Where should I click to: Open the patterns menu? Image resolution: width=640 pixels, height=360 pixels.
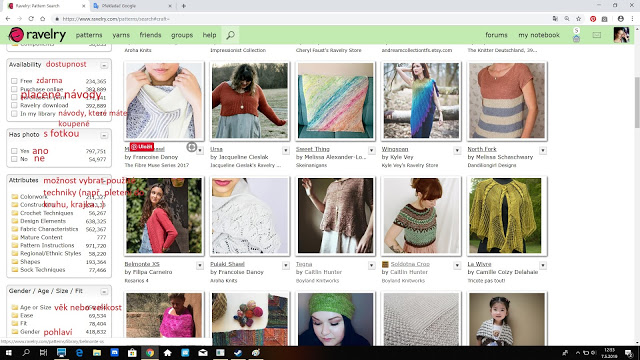pyautogui.click(x=89, y=35)
